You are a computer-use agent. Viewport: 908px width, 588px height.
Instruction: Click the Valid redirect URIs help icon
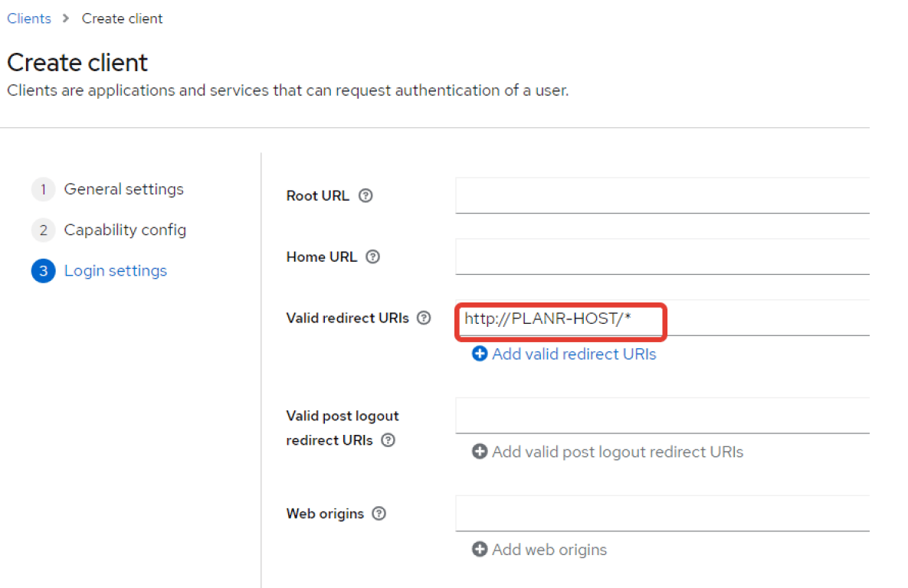(x=424, y=318)
